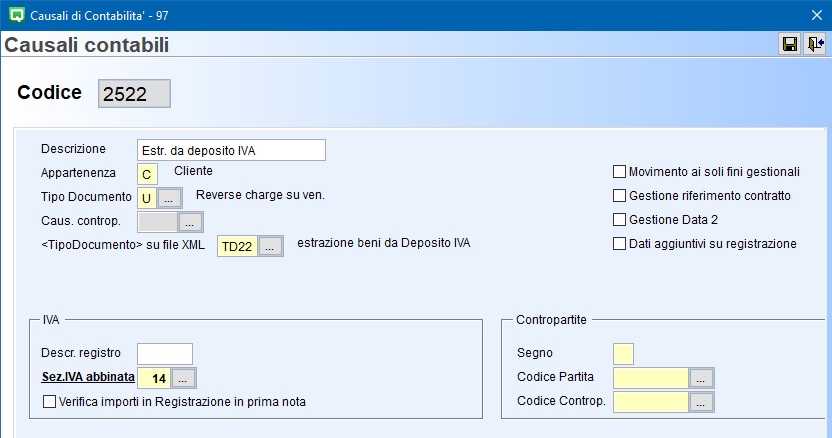Click the yellow Segno field
This screenshot has height=438, width=832.
click(x=623, y=353)
